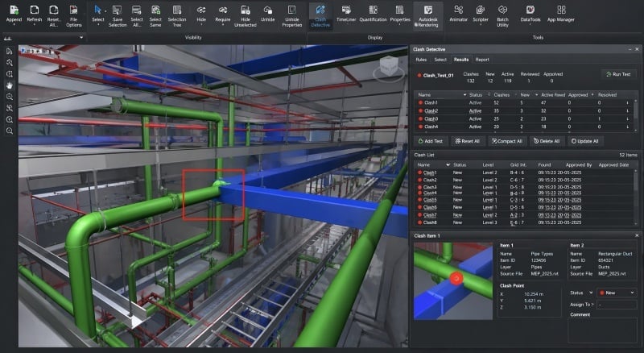This screenshot has height=353, width=644.
Task: Select the pan hand navigation tool
Action: coord(10,85)
